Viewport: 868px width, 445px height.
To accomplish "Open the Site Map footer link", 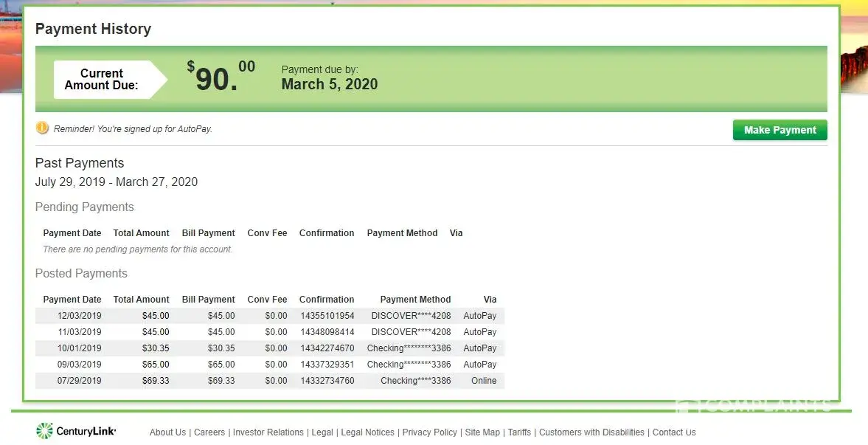I will click(x=482, y=432).
